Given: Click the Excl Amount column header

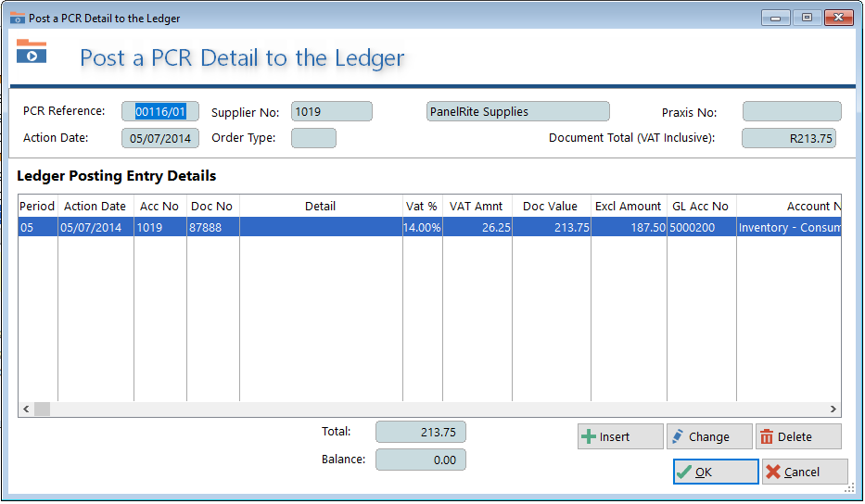Looking at the screenshot, I should pos(629,207).
